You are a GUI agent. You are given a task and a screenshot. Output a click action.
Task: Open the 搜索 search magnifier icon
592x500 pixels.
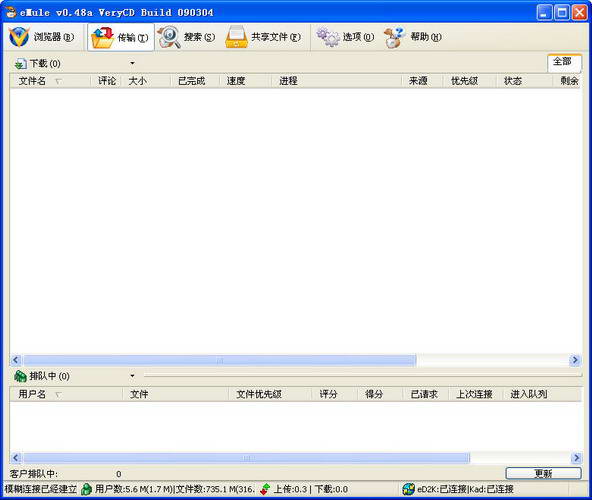169,37
